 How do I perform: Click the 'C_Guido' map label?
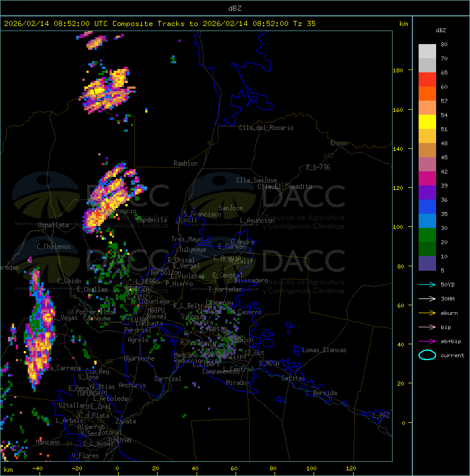[x=69, y=281]
